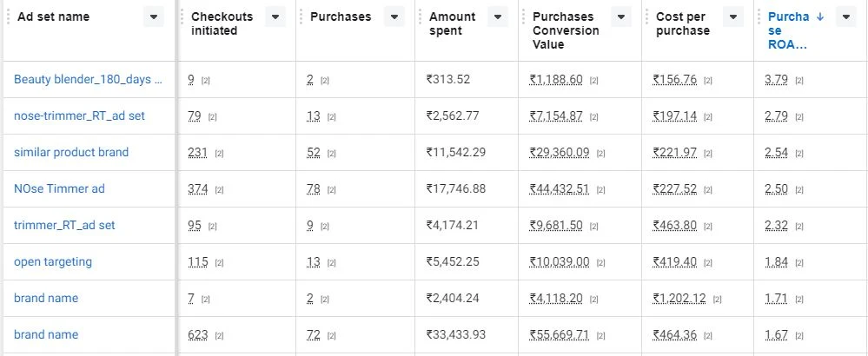Click the Ad set name column header
Screen dimensions: 868x356
tap(53, 16)
